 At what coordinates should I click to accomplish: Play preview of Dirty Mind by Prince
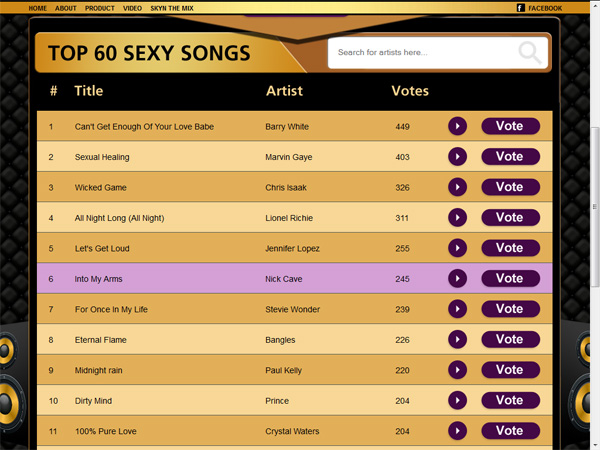[457, 400]
